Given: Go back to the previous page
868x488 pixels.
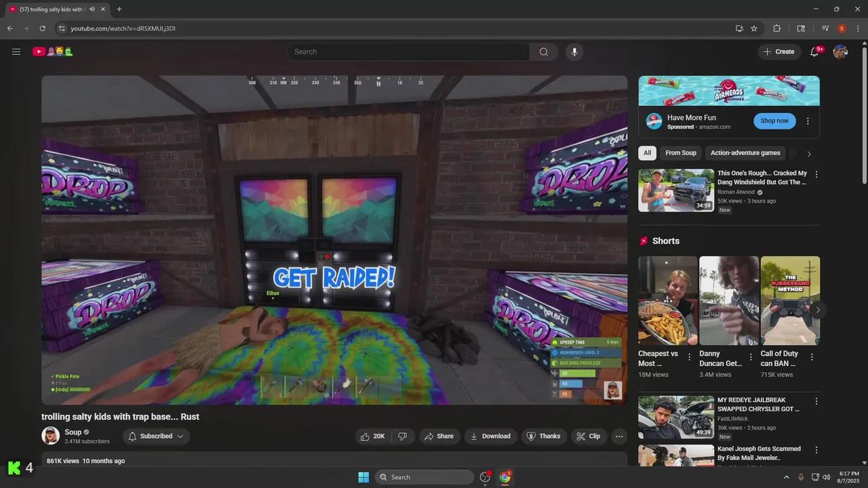Looking at the screenshot, I should pyautogui.click(x=9, y=28).
